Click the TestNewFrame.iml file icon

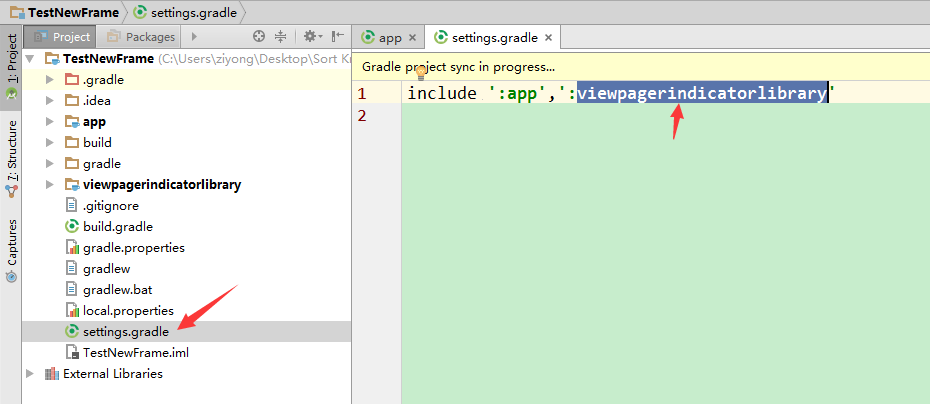point(71,353)
